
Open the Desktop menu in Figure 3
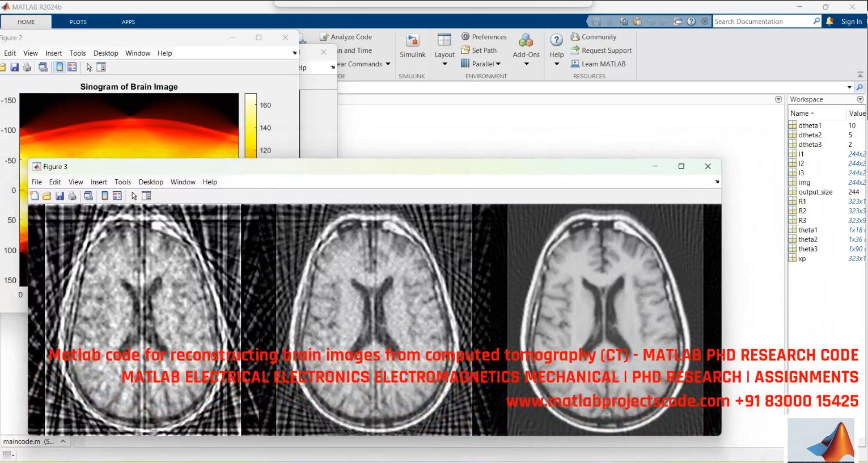coord(151,182)
